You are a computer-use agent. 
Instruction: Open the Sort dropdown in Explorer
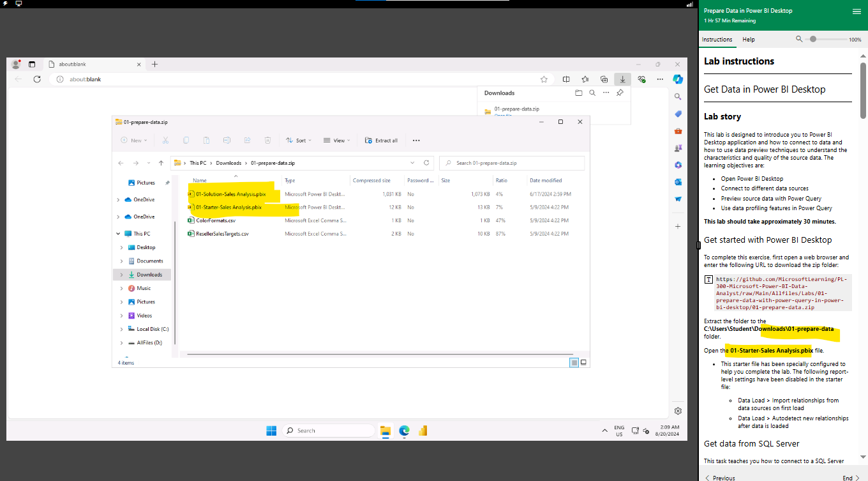pyautogui.click(x=298, y=141)
